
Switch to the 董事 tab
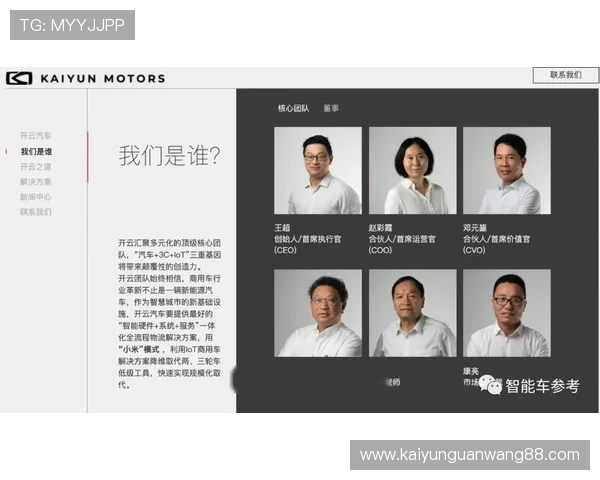tap(331, 108)
